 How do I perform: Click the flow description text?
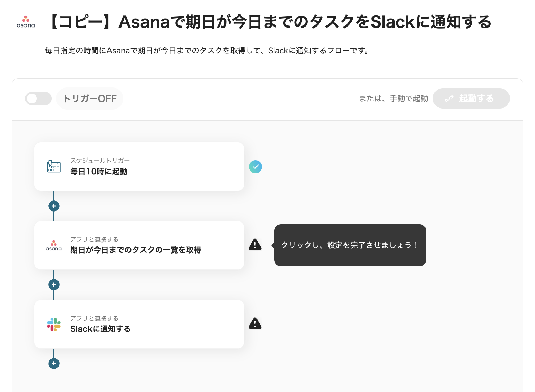click(x=207, y=51)
